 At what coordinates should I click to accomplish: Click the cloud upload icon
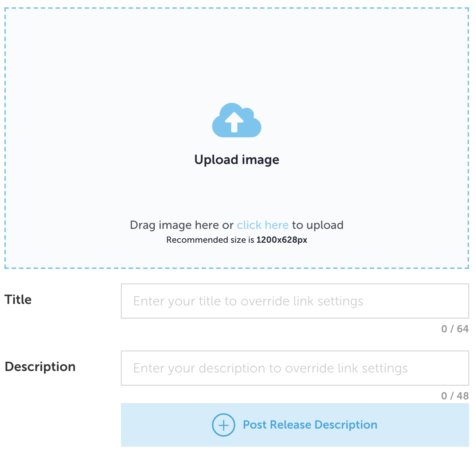click(237, 120)
